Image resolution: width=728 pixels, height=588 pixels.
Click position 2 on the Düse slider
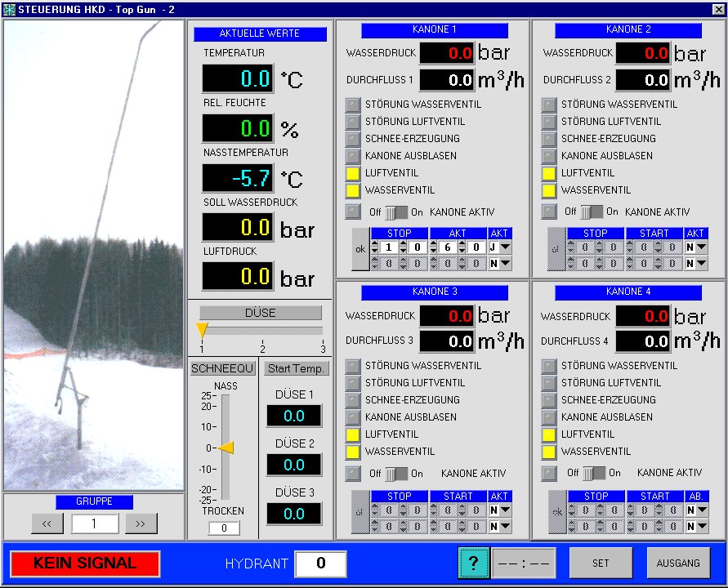tap(262, 331)
